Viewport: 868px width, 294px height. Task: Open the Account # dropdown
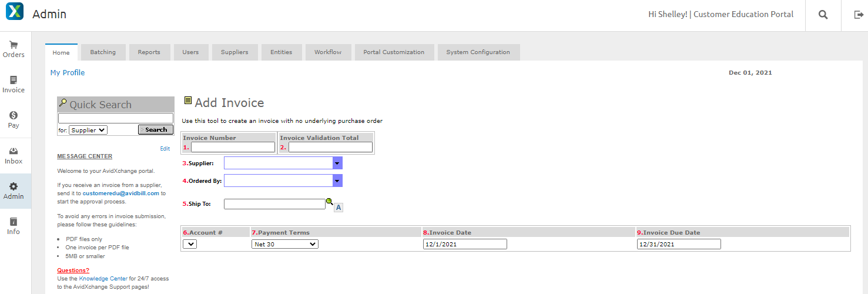pos(190,244)
